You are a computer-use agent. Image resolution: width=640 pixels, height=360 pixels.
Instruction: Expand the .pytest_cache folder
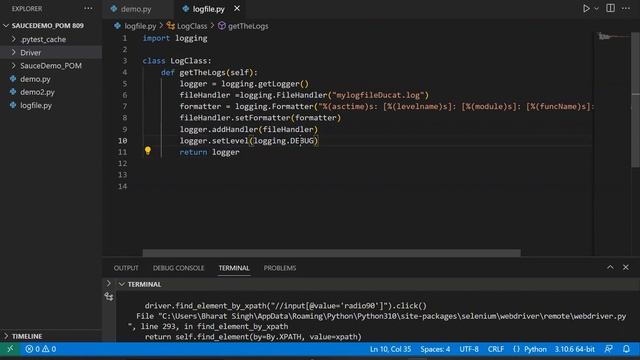coord(43,39)
